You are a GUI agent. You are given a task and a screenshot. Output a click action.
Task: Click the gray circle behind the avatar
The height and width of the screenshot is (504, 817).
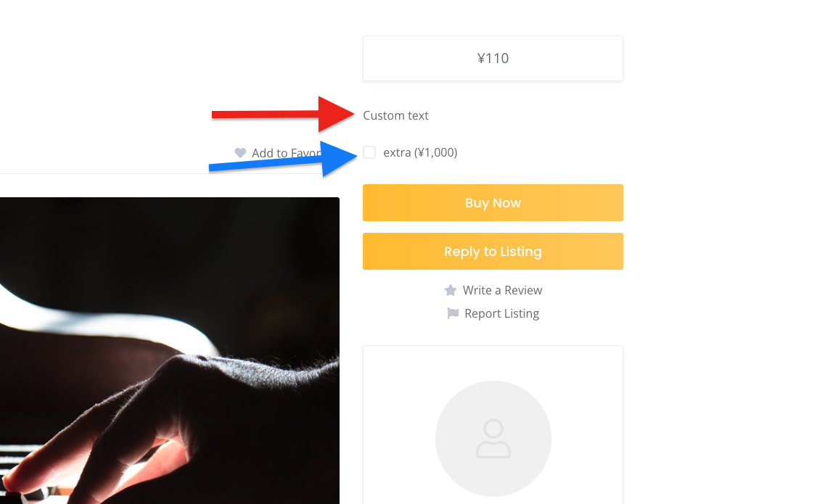coord(493,439)
